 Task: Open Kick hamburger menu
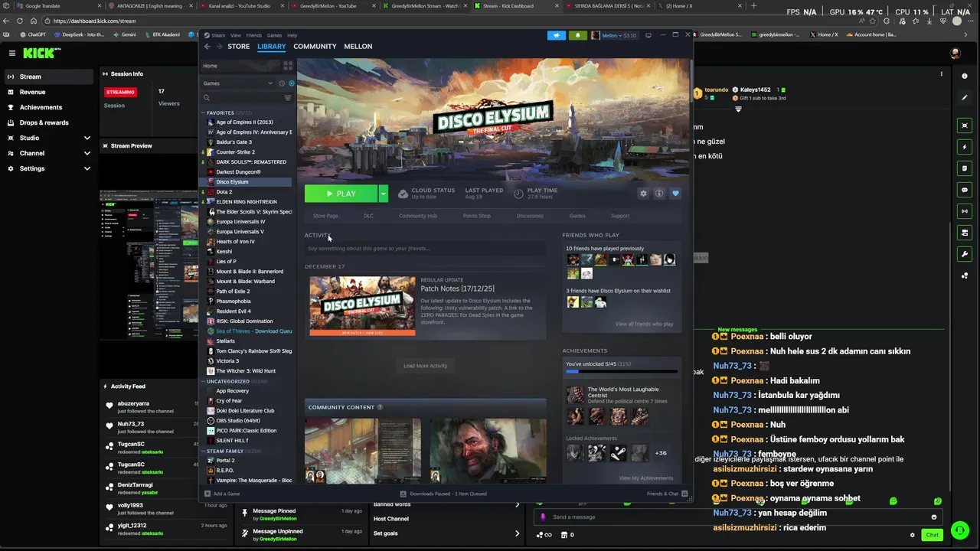12,54
